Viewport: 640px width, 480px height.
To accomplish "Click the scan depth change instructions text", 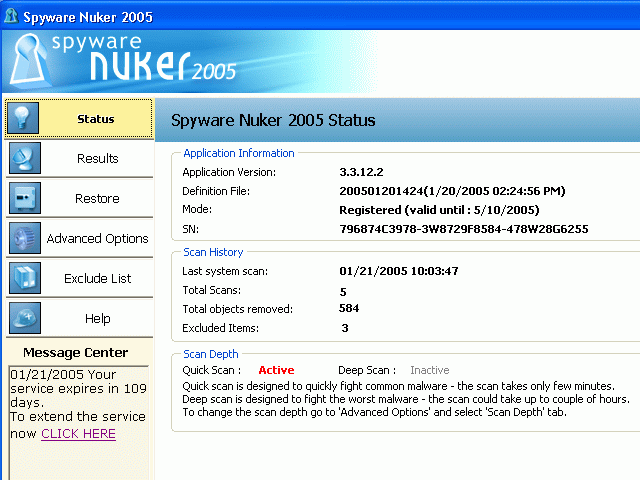I will point(374,412).
